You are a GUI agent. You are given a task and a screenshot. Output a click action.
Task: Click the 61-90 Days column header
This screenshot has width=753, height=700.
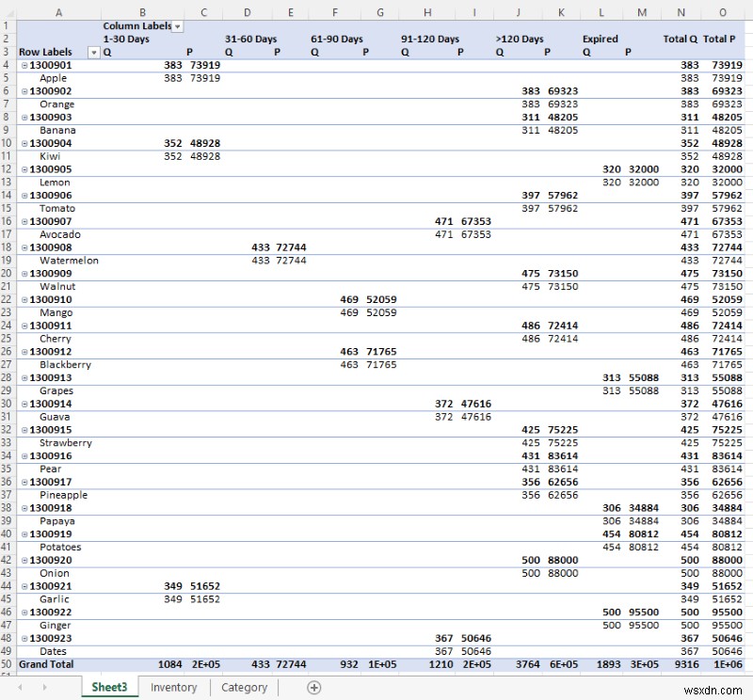point(337,39)
